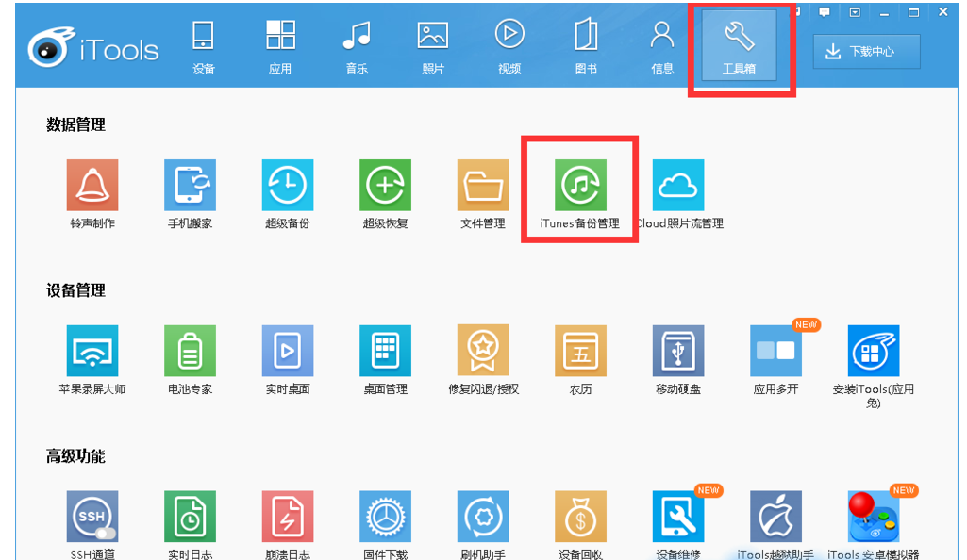Switch to the 设备 device tab
This screenshot has height=560, width=967.
tap(203, 47)
